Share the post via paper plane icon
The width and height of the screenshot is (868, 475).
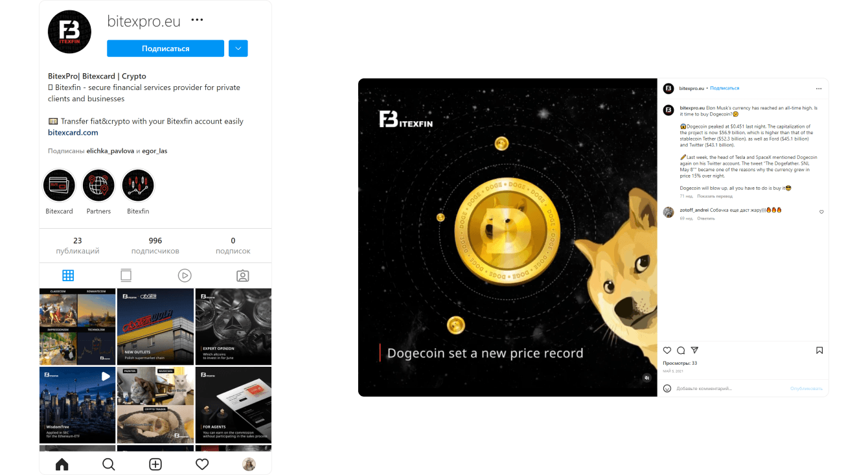694,351
